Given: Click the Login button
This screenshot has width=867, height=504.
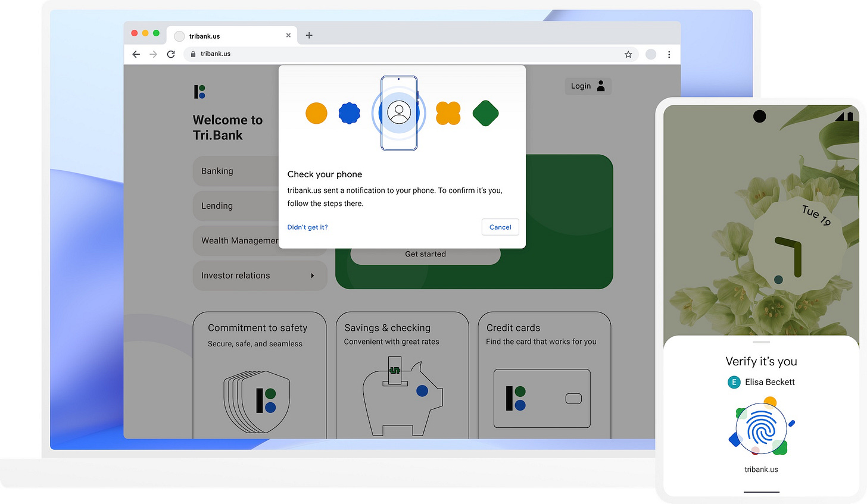Looking at the screenshot, I should pyautogui.click(x=588, y=86).
